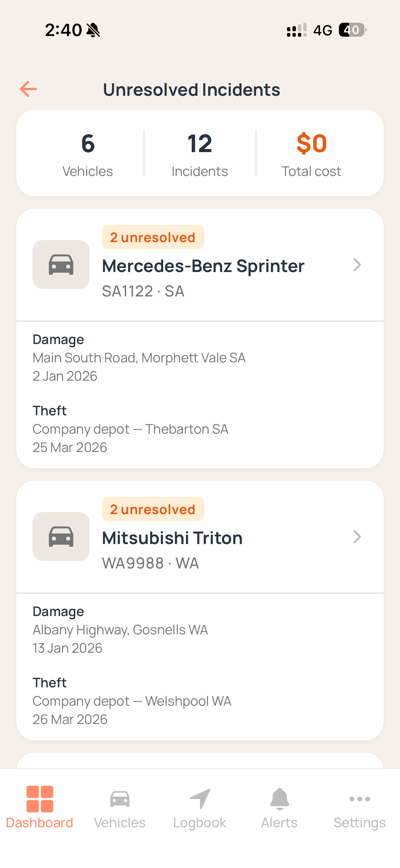Image resolution: width=400 pixels, height=868 pixels.
Task: Tap the Logbook navigation arrow icon
Action: pos(200,799)
